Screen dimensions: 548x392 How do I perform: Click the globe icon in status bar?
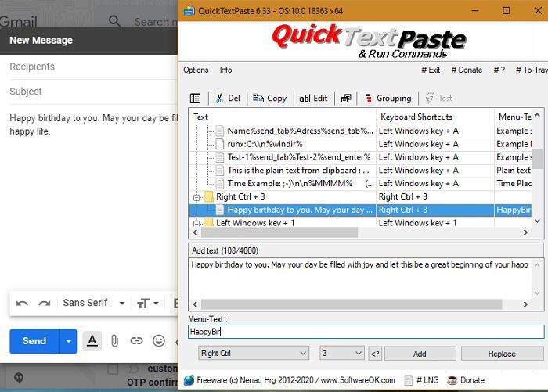tap(189, 380)
